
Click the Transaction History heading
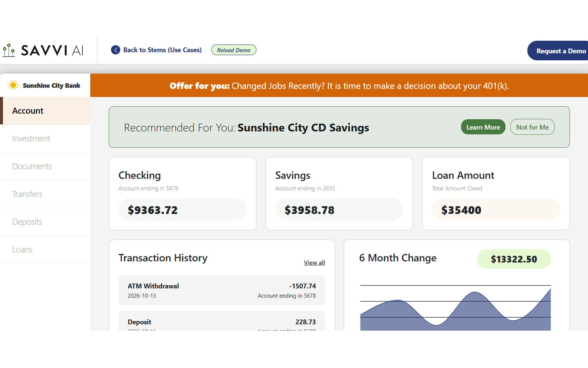[x=163, y=258]
